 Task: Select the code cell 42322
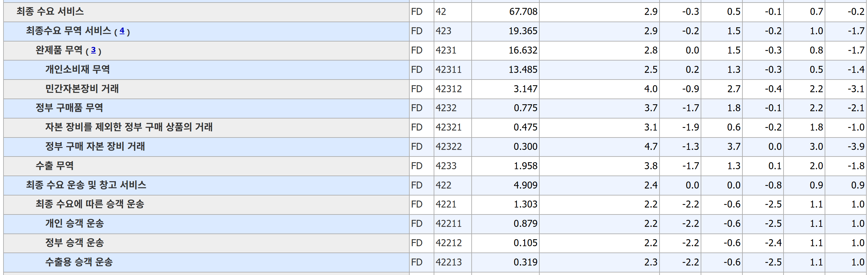(x=449, y=146)
